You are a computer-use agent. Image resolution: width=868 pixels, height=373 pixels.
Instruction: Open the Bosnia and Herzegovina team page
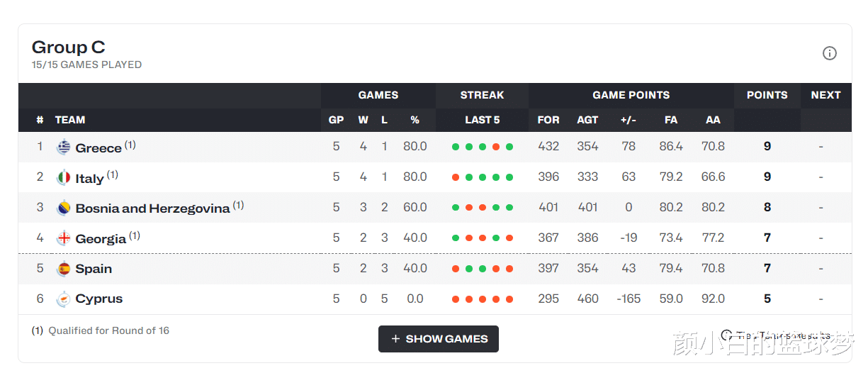(152, 208)
